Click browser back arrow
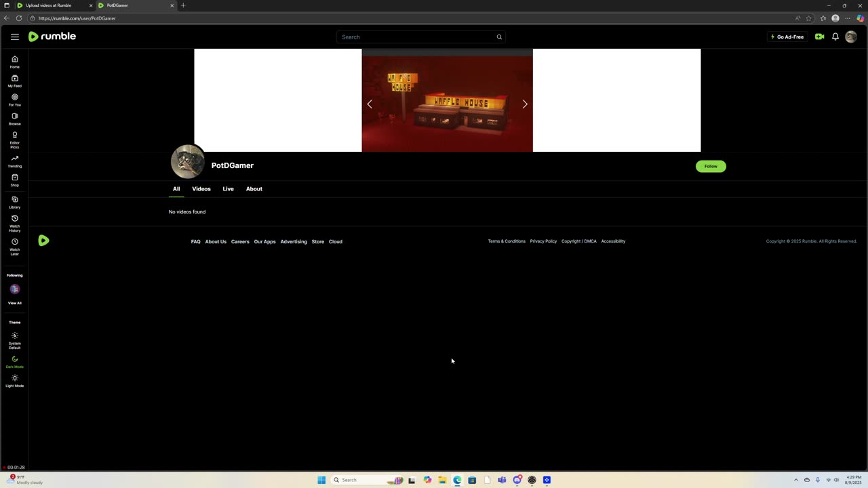The image size is (868, 488). point(7,18)
